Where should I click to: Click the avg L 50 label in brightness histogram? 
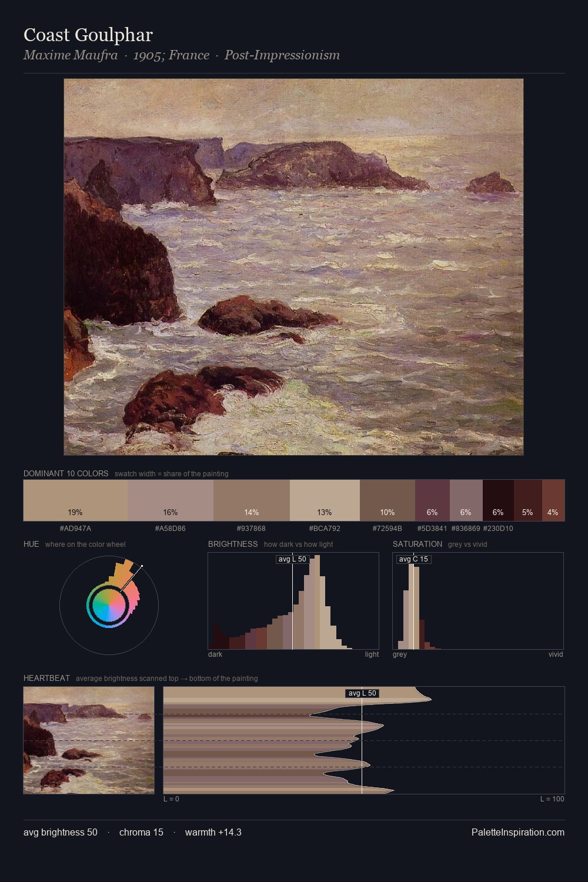tap(292, 559)
